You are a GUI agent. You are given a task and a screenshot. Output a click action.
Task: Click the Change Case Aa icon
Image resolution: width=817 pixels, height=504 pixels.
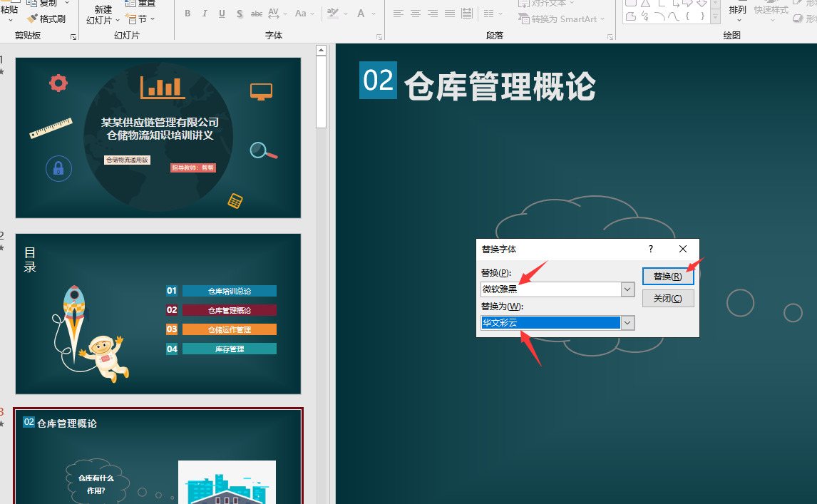tap(301, 14)
